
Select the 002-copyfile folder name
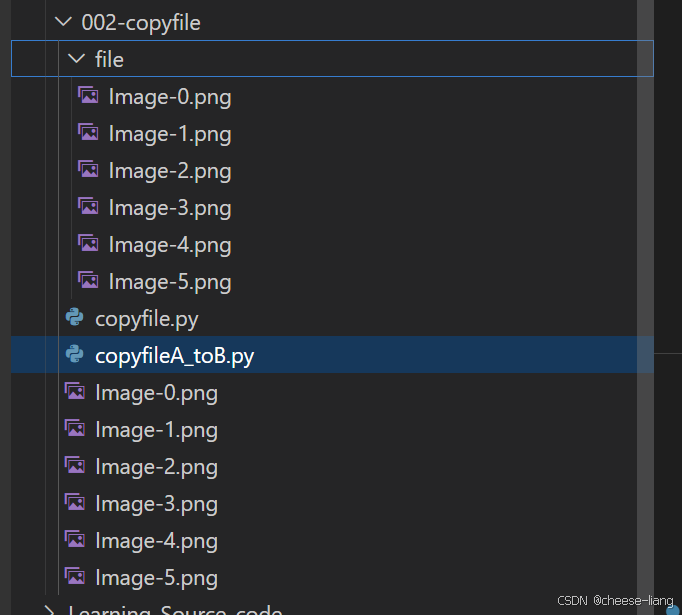click(x=141, y=22)
